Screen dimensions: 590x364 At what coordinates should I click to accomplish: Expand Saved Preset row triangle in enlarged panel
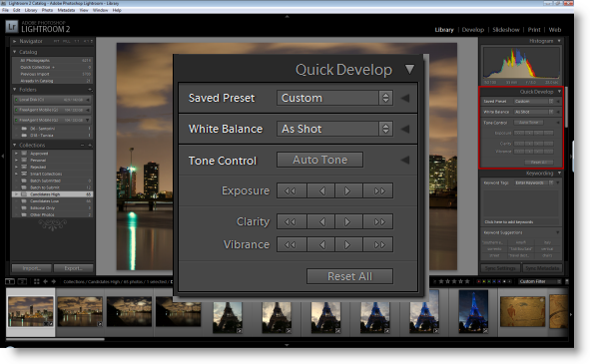pyautogui.click(x=405, y=98)
